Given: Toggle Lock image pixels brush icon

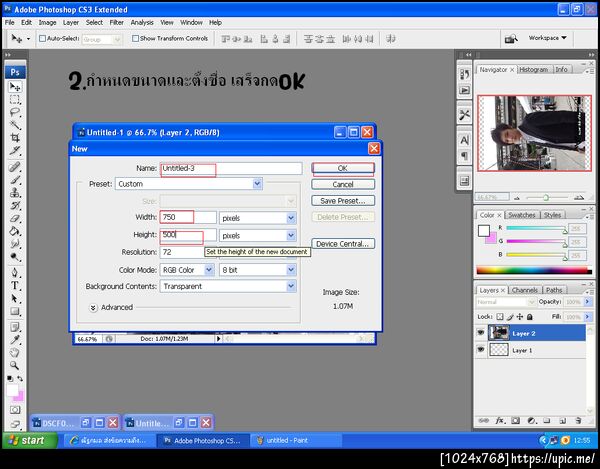Looking at the screenshot, I should pyautogui.click(x=510, y=317).
